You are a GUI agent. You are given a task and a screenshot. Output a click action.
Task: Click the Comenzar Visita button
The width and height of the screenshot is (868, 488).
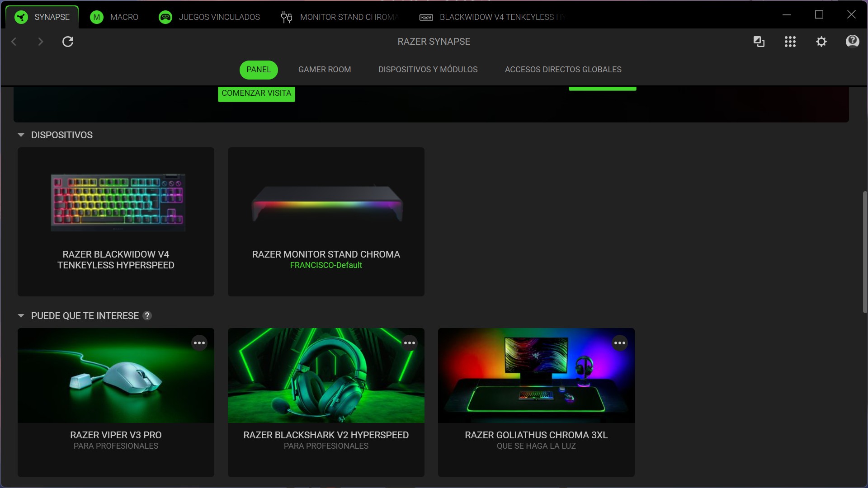[256, 94]
